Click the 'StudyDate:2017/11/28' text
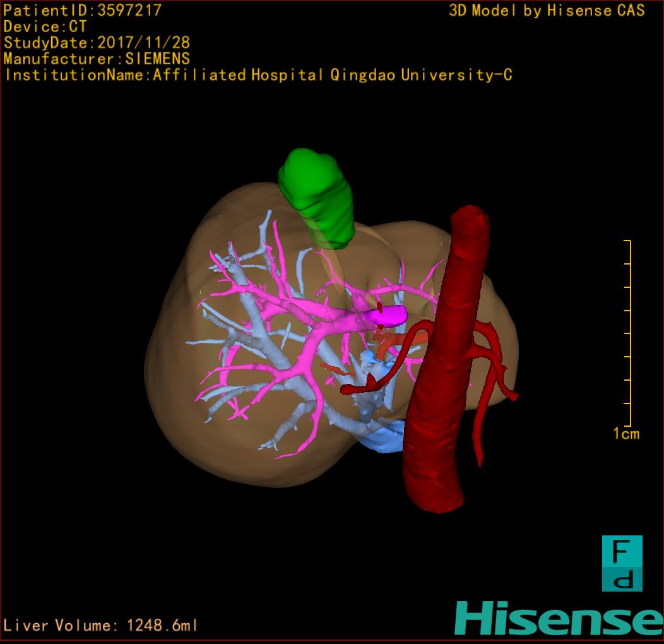This screenshot has height=644, width=664. 97,42
